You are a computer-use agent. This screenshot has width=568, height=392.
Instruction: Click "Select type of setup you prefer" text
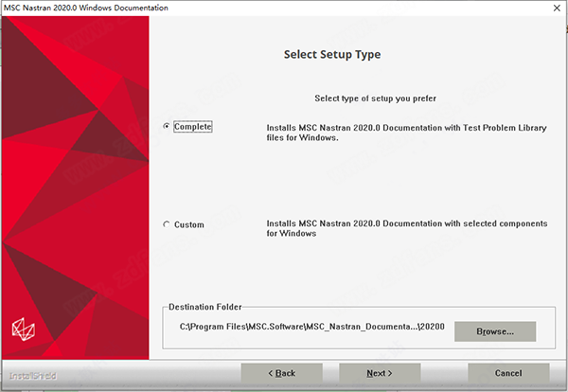click(375, 98)
